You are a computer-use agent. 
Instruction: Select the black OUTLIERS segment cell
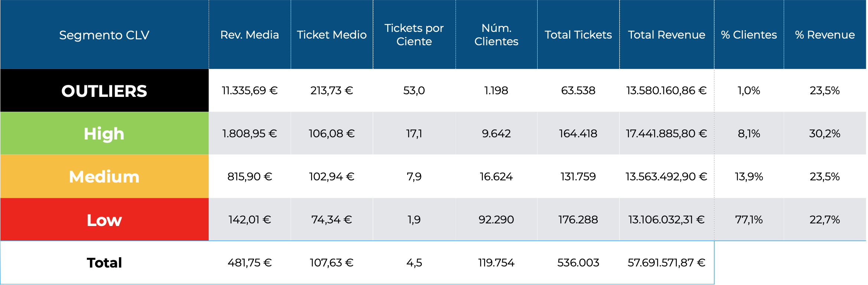(104, 91)
